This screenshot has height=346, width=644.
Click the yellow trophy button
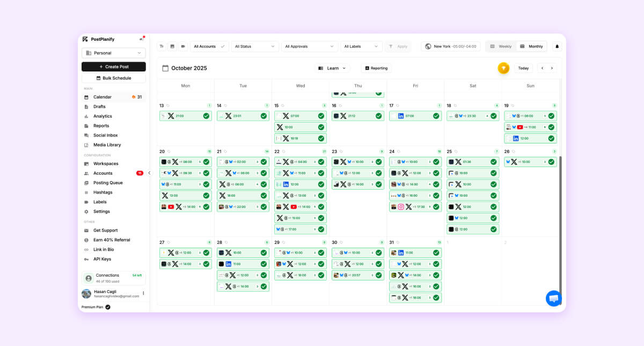coord(503,68)
